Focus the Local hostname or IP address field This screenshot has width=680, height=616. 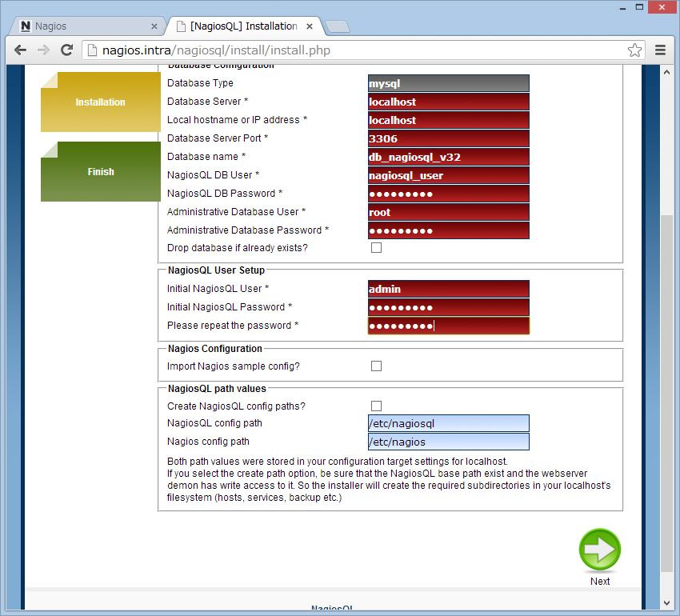[x=449, y=120]
